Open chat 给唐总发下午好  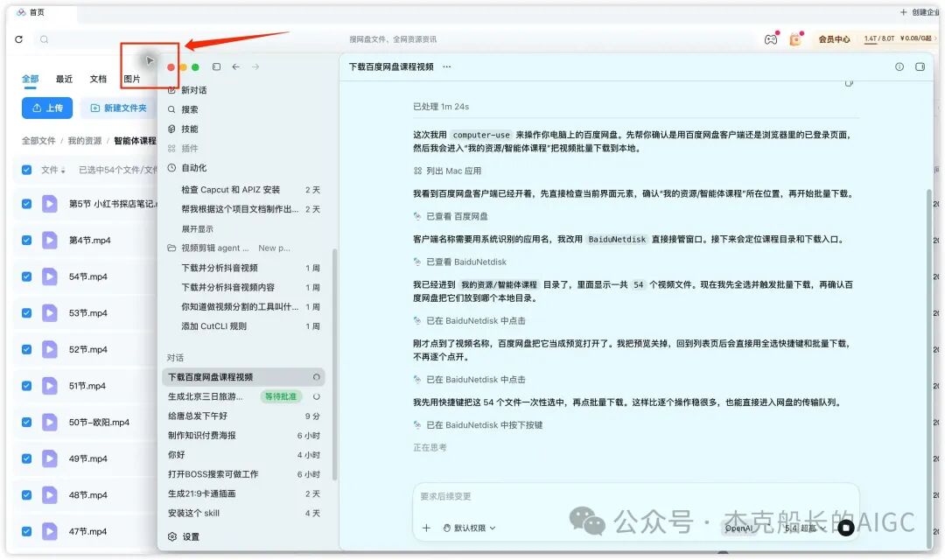tap(243, 416)
